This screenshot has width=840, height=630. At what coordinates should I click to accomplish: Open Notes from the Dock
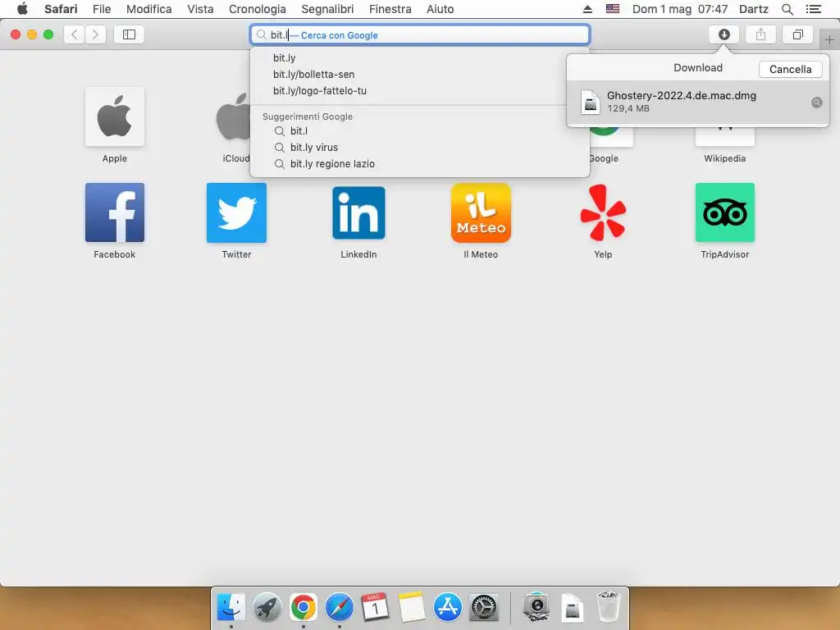coord(412,607)
